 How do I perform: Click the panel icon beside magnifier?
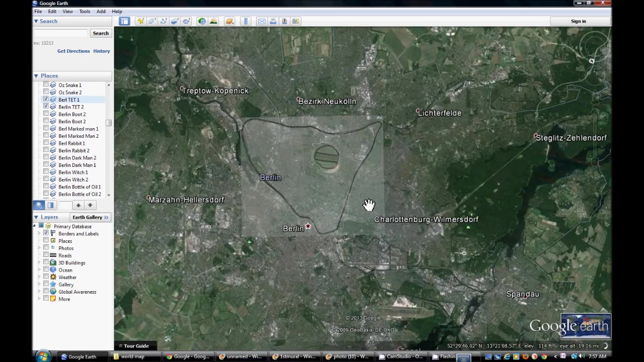tap(50, 205)
